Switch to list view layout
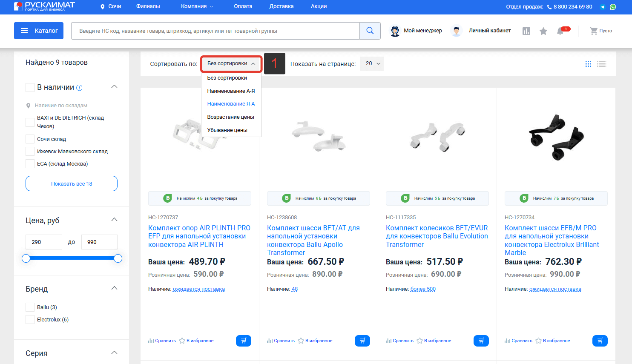This screenshot has height=364, width=632. tap(601, 64)
